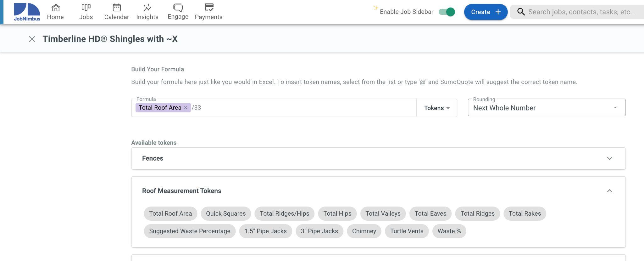Viewport: 644px width, 261px height.
Task: Click the Timberline HD® Shingles title text
Action: point(110,39)
